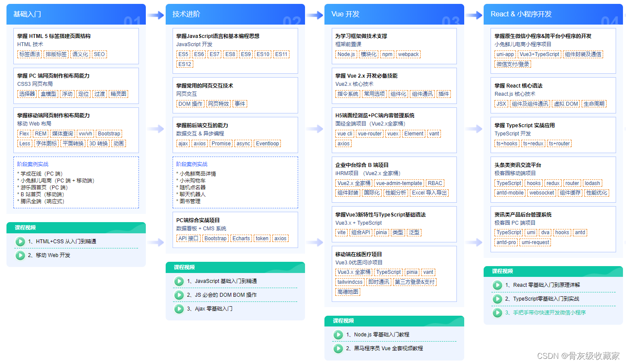Click the 指令系统 tag
Screen dimensions: 626x364
tap(348, 94)
